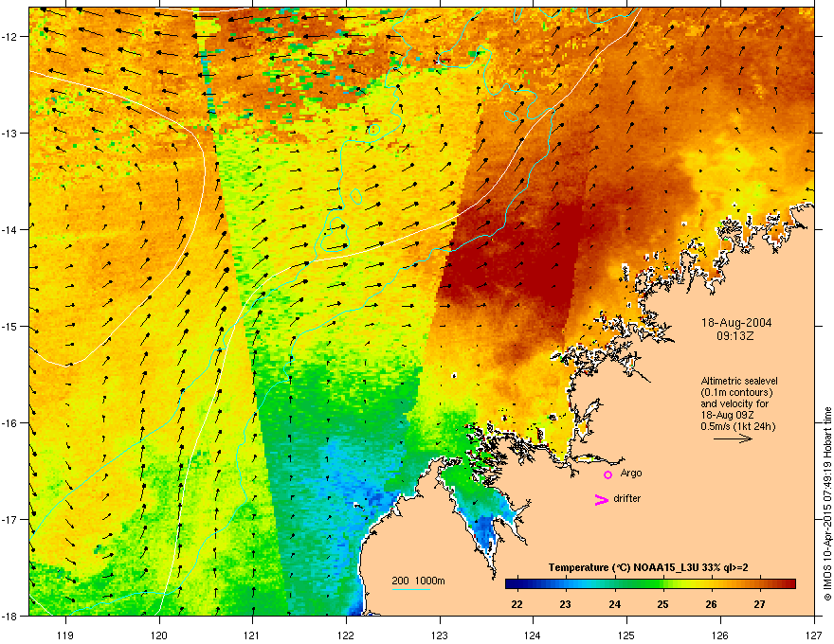Click longitude axis label 123
Image resolution: width=834 pixels, height=644 pixels.
pyautogui.click(x=440, y=635)
